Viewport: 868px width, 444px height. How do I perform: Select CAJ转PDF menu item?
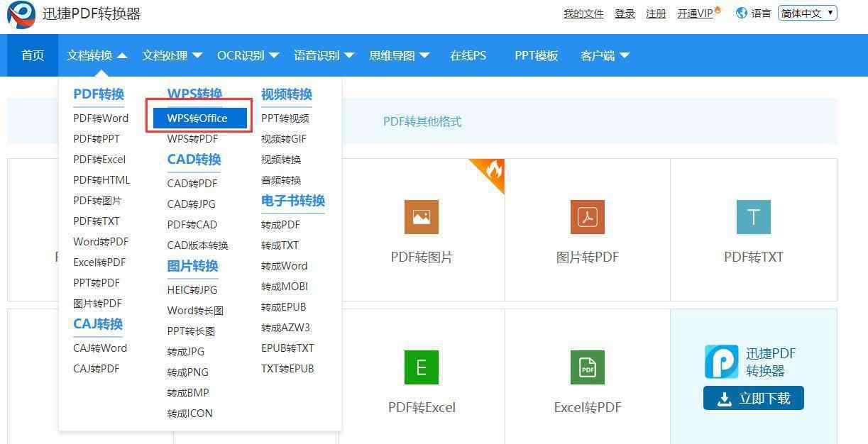point(96,368)
